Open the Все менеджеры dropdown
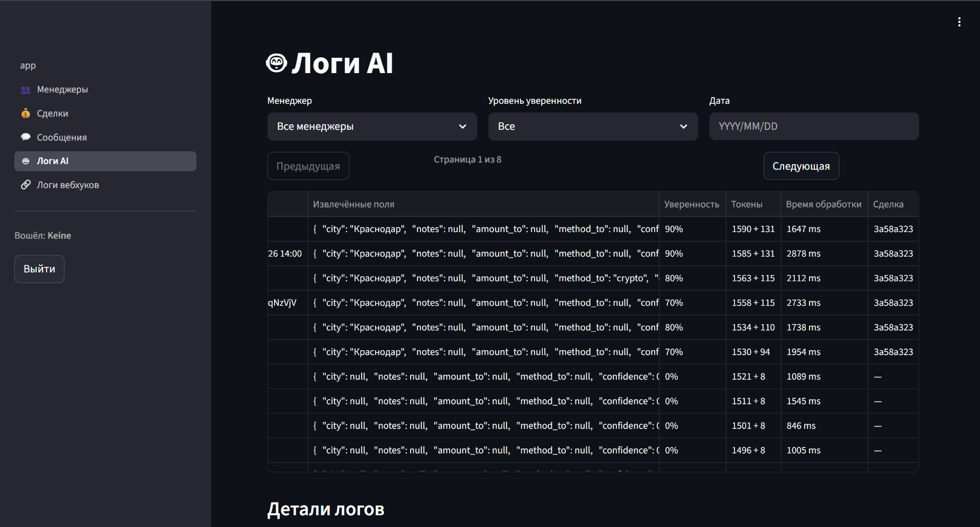Viewport: 980px width, 527px height. point(372,126)
